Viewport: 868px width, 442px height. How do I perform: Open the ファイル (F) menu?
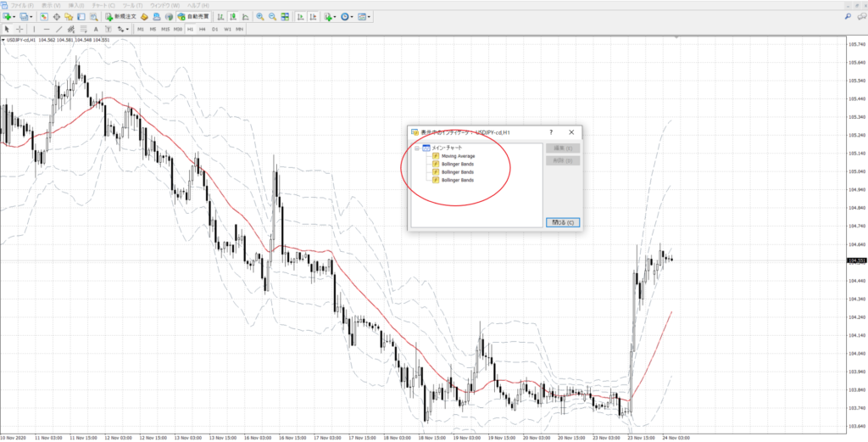22,5
